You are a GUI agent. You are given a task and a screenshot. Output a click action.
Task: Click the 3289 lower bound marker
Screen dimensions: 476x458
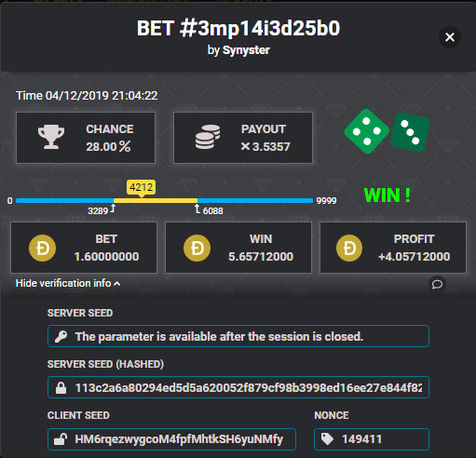(102, 210)
